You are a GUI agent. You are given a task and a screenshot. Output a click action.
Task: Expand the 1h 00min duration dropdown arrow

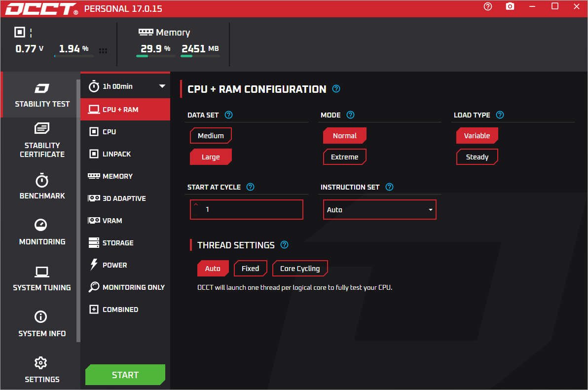[162, 86]
